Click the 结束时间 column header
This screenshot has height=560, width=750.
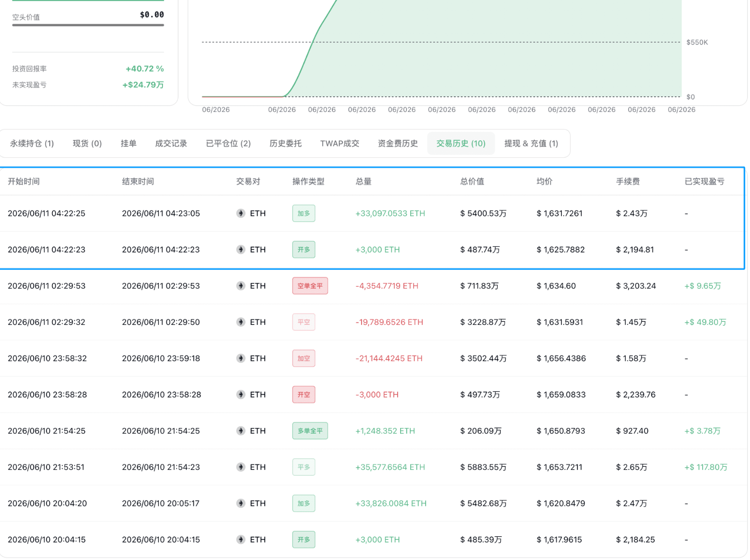pos(138,181)
